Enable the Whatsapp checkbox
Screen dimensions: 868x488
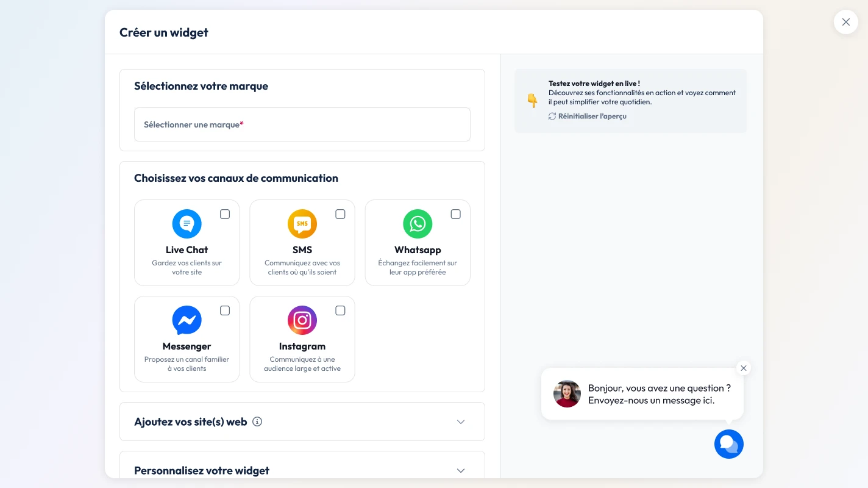(455, 214)
